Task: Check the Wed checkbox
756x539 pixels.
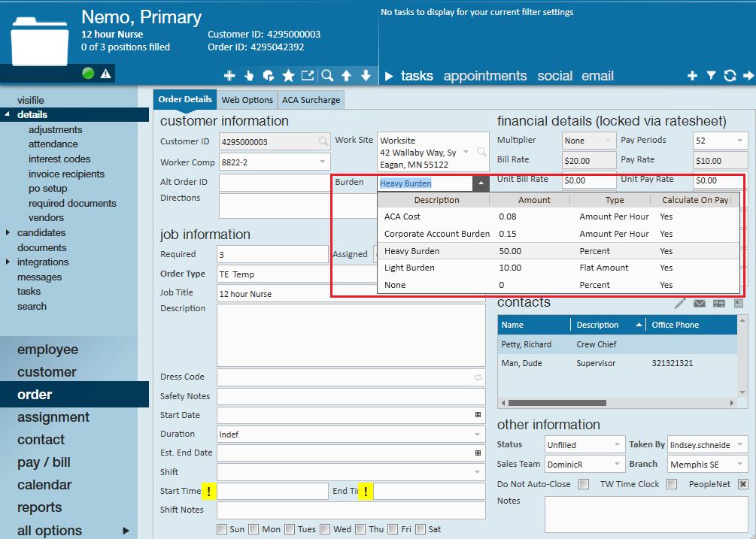Action: pos(325,529)
